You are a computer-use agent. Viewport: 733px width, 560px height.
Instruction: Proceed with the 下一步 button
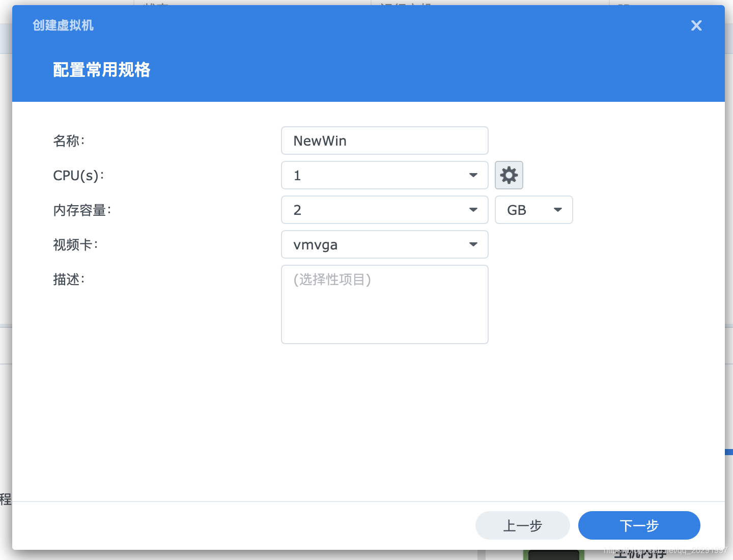point(639,525)
